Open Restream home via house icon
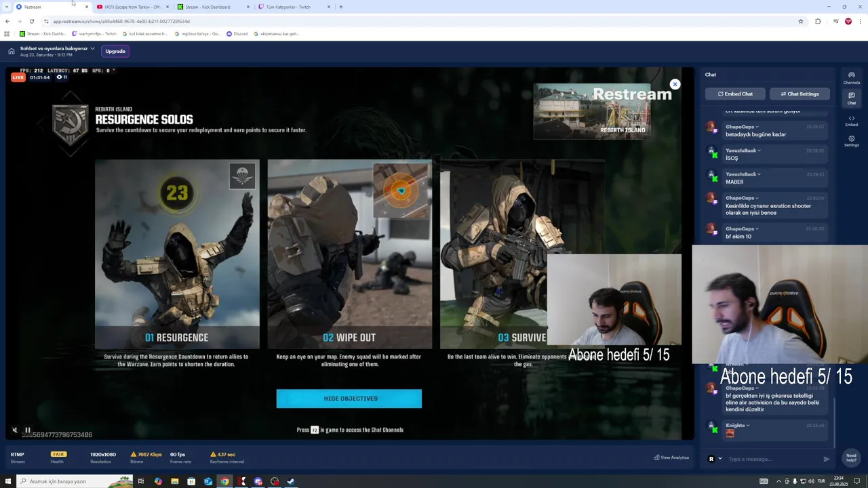This screenshot has width=868, height=488. tap(12, 51)
